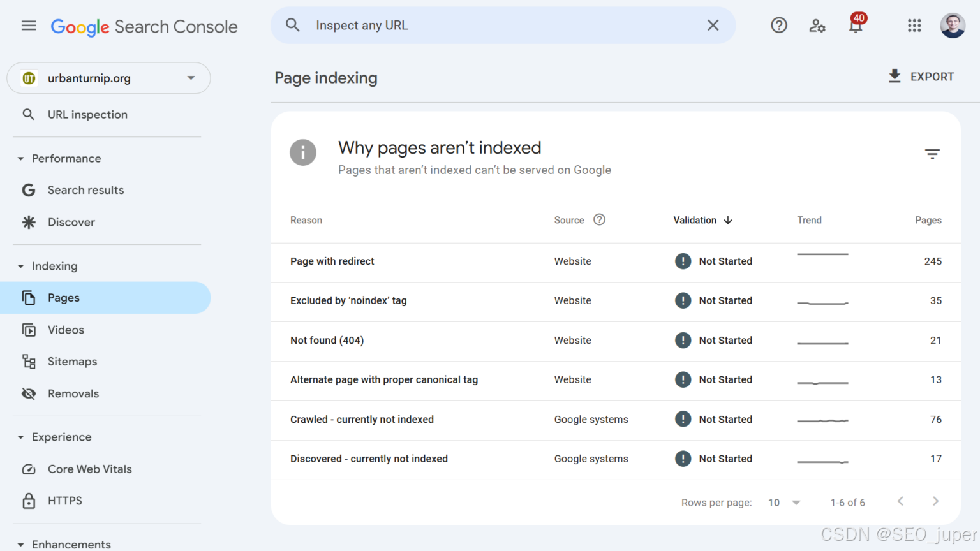Image resolution: width=980 pixels, height=551 pixels.
Task: Open the Not found (404) row
Action: tap(616, 341)
